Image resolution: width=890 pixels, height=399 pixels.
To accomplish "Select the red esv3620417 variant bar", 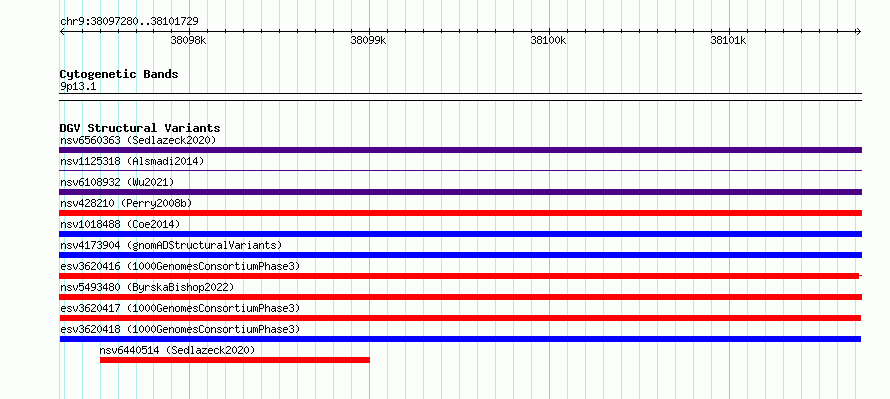I will coord(460,318).
